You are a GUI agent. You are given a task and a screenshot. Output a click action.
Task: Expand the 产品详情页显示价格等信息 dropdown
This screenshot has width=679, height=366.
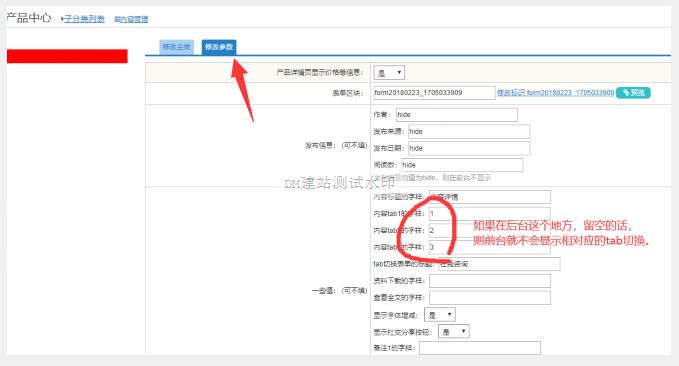point(389,73)
